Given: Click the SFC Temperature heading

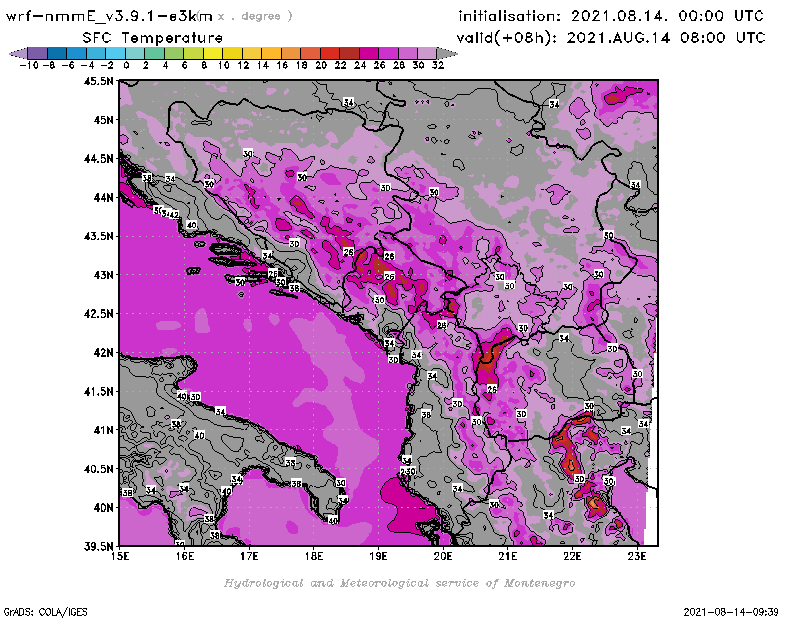Looking at the screenshot, I should click(x=153, y=38).
